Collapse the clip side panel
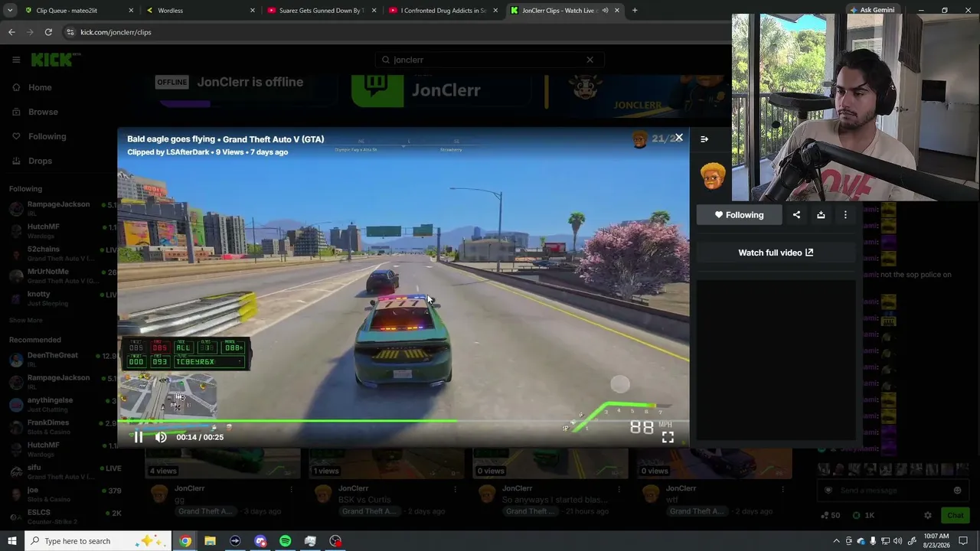This screenshot has width=980, height=551. 704,139
